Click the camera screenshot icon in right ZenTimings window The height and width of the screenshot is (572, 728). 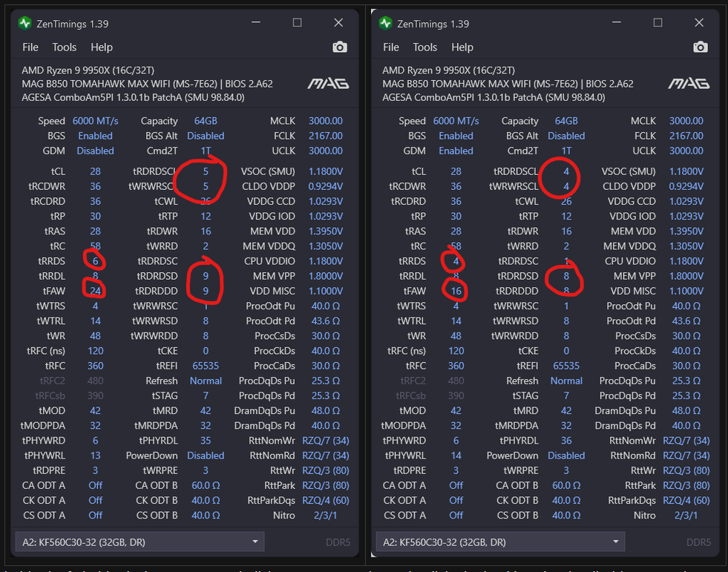[x=701, y=47]
